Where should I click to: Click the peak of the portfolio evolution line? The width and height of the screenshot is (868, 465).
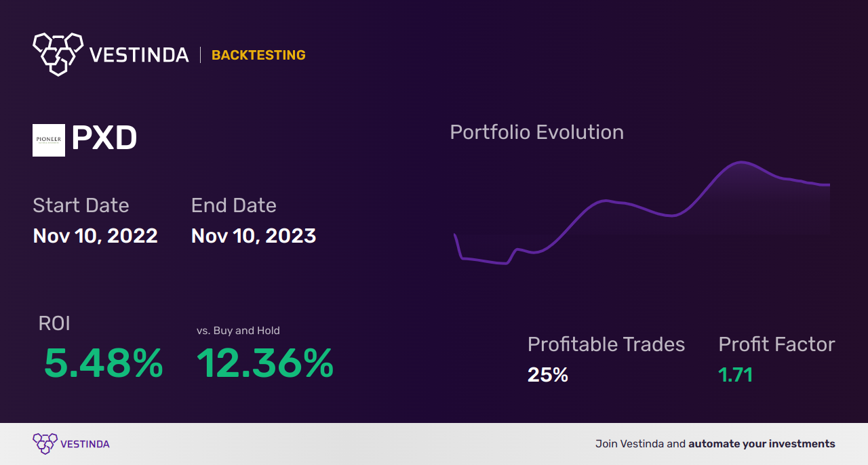click(741, 162)
